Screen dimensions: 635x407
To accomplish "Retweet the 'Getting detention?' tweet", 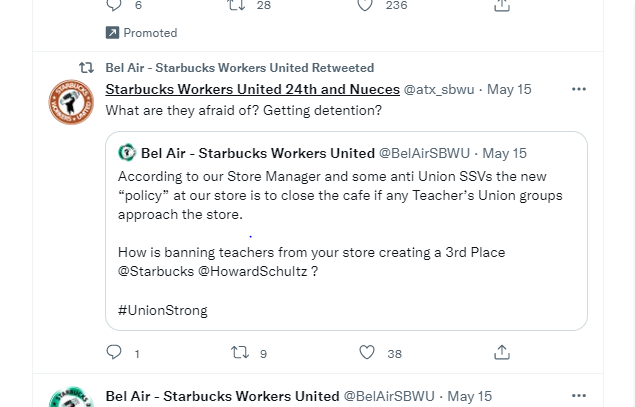I will [x=240, y=352].
